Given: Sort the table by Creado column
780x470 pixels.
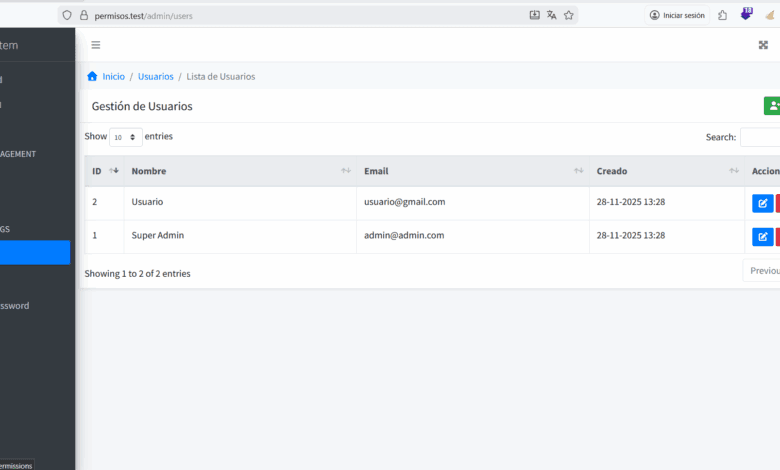Looking at the screenshot, I should point(667,171).
